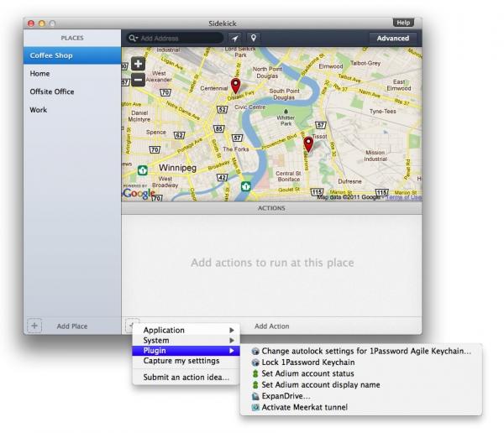The image size is (504, 433).
Task: Click the Plugin submenu arrow
Action: 232,351
